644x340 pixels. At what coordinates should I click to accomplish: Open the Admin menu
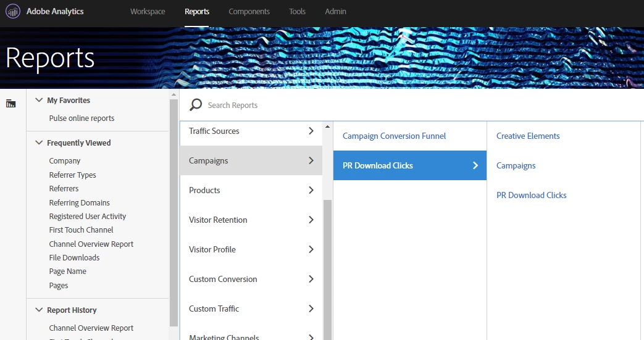tap(335, 12)
